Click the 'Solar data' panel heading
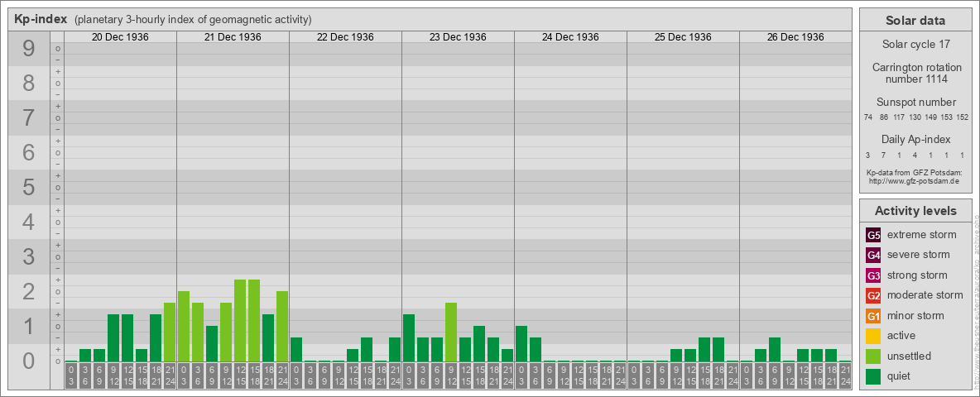 click(915, 21)
